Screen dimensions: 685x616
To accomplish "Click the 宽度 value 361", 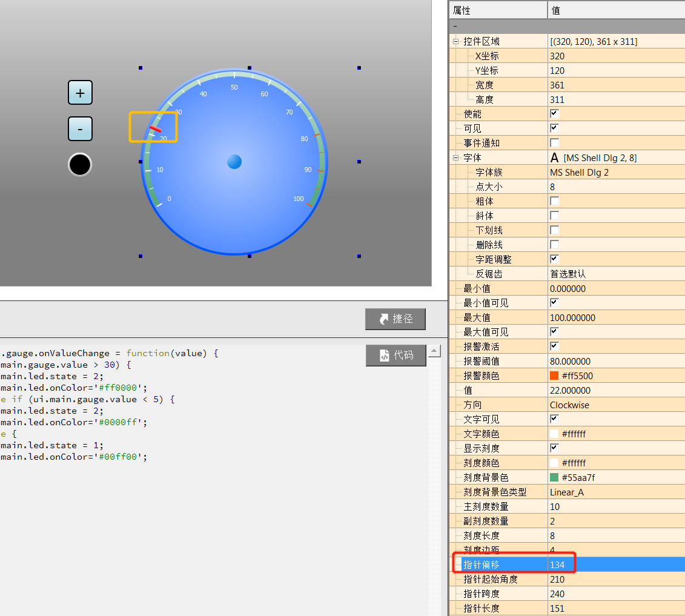I will [x=616, y=85].
